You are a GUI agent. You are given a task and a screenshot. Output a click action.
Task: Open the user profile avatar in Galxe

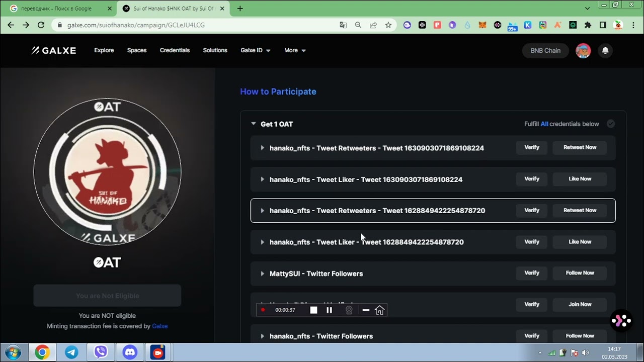[583, 50]
